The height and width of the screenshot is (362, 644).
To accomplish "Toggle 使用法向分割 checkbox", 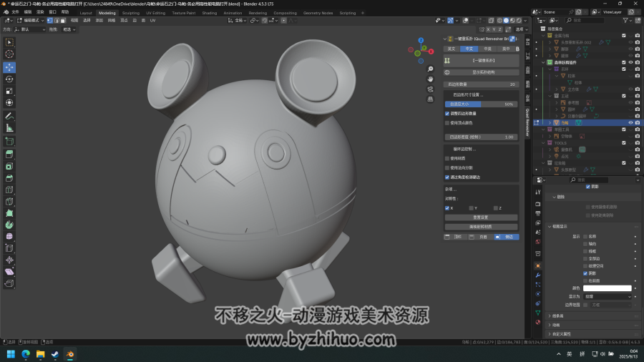I will (447, 168).
